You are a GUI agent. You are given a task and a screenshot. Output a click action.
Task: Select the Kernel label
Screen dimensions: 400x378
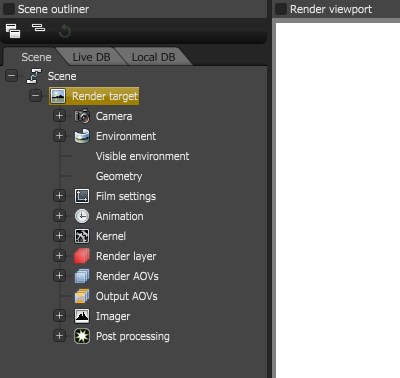pos(111,236)
